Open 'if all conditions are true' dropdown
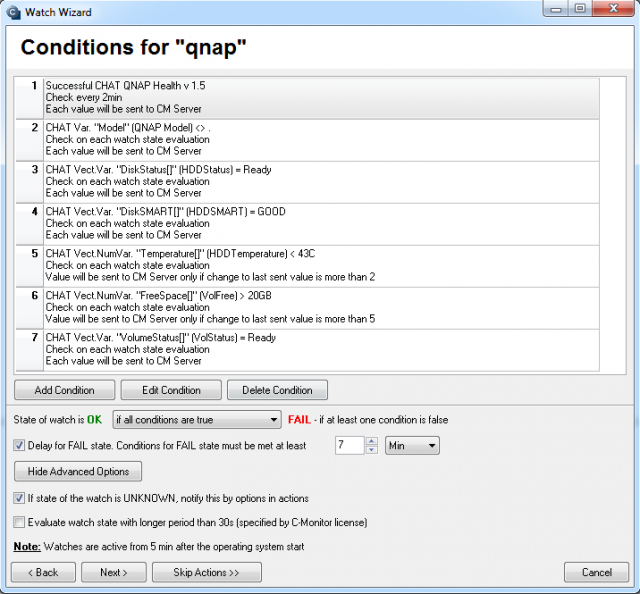640x594 pixels. coord(197,420)
